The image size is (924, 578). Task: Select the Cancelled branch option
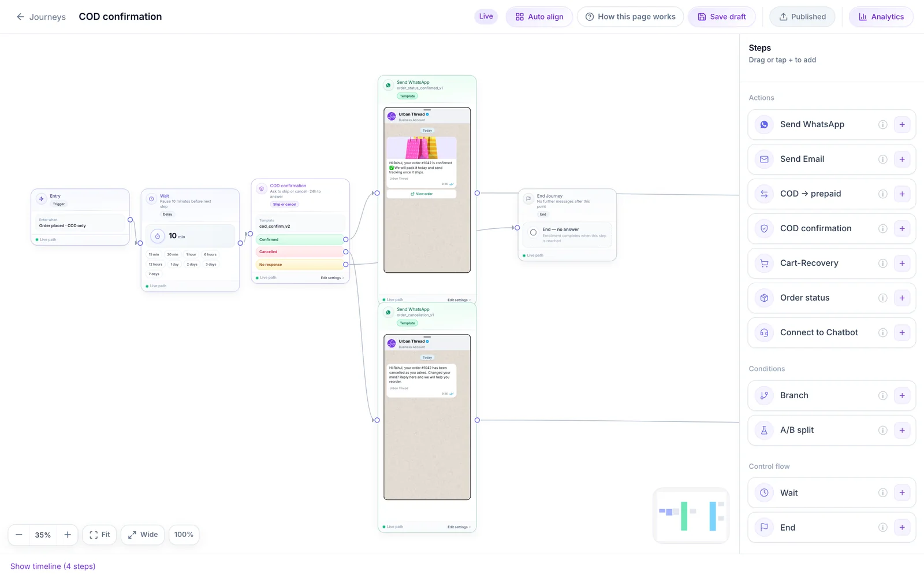tap(300, 252)
